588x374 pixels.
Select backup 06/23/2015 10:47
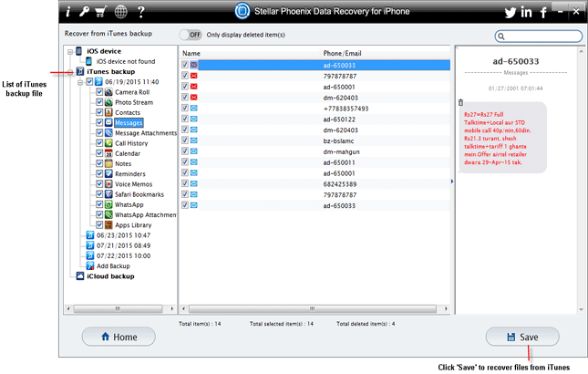click(x=123, y=235)
